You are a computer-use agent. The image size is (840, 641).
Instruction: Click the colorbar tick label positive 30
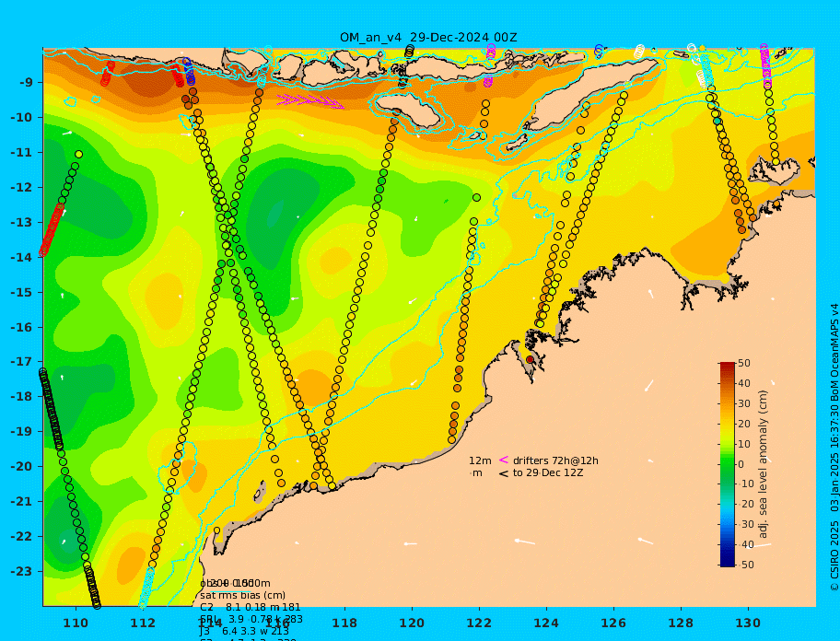744,403
